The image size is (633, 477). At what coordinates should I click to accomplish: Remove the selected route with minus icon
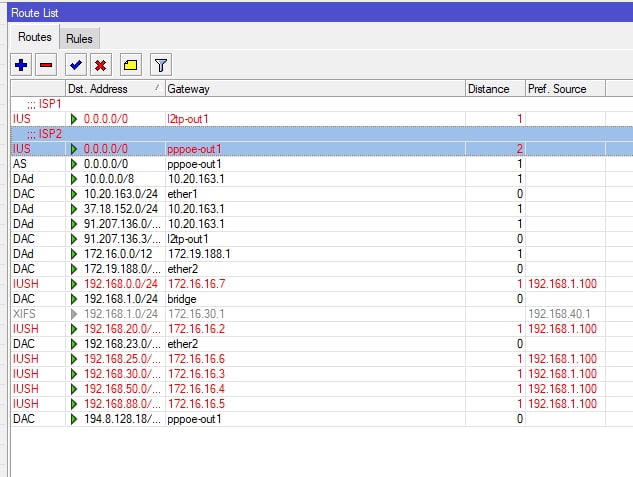coord(46,65)
